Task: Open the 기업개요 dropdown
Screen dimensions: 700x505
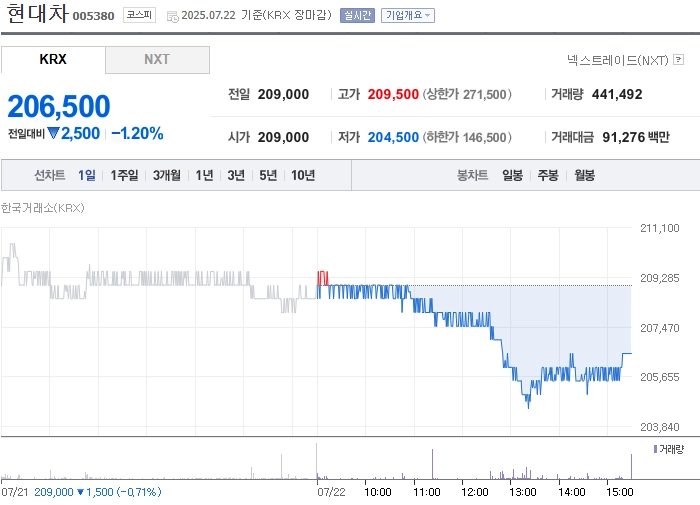Action: point(408,16)
